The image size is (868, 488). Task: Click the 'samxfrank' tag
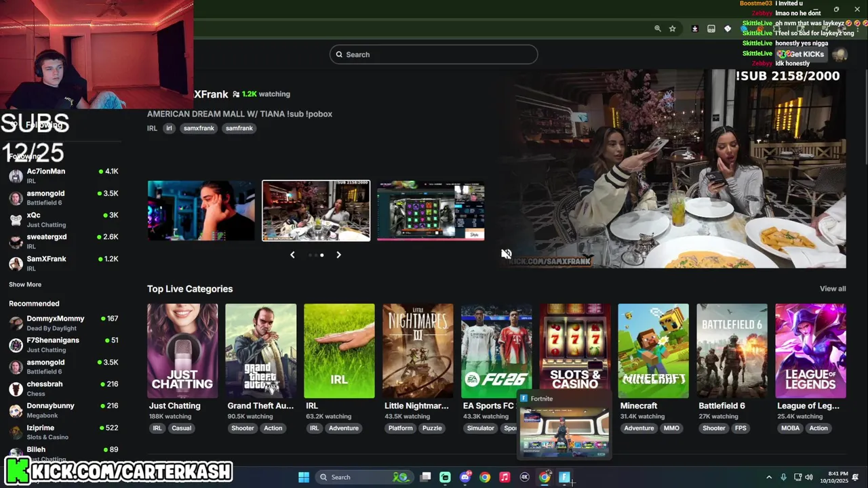tap(199, 128)
